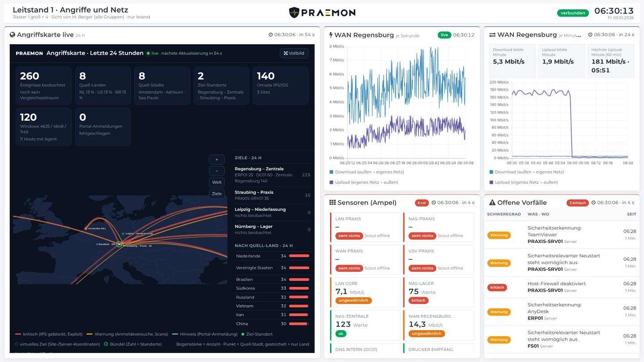This screenshot has width=644, height=362.
Task: Open the Host-Firewall deaktiviert incident
Action: tap(561, 287)
